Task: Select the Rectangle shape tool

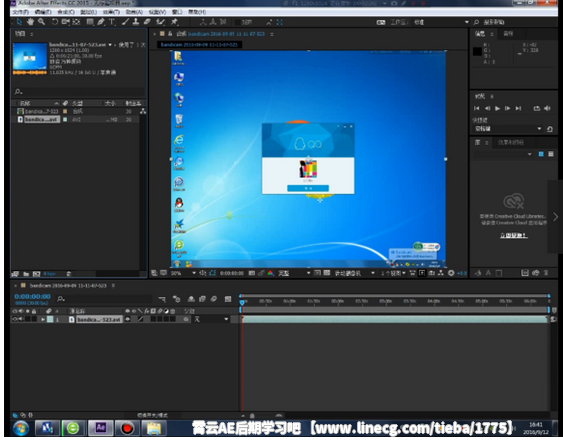Action: click(90, 22)
